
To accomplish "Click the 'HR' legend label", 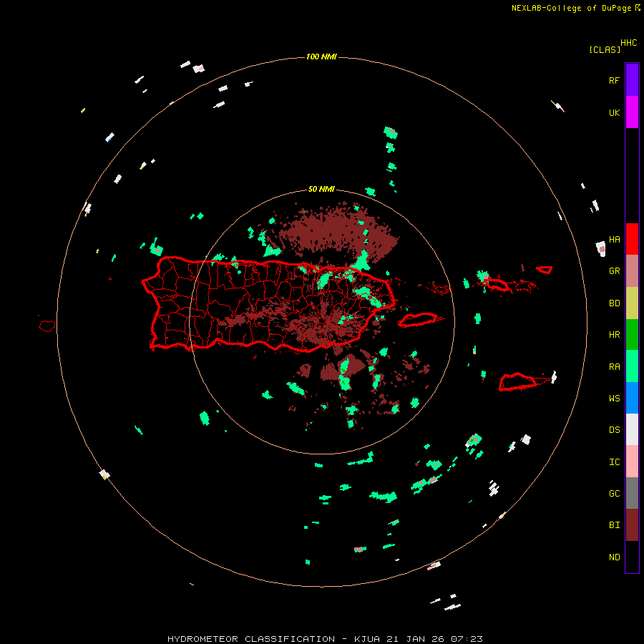I will click(614, 335).
